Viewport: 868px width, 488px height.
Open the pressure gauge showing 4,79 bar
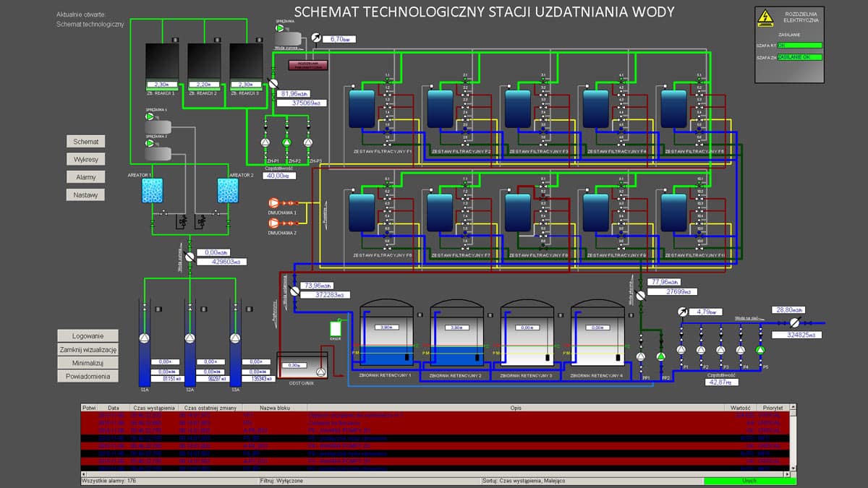[682, 312]
